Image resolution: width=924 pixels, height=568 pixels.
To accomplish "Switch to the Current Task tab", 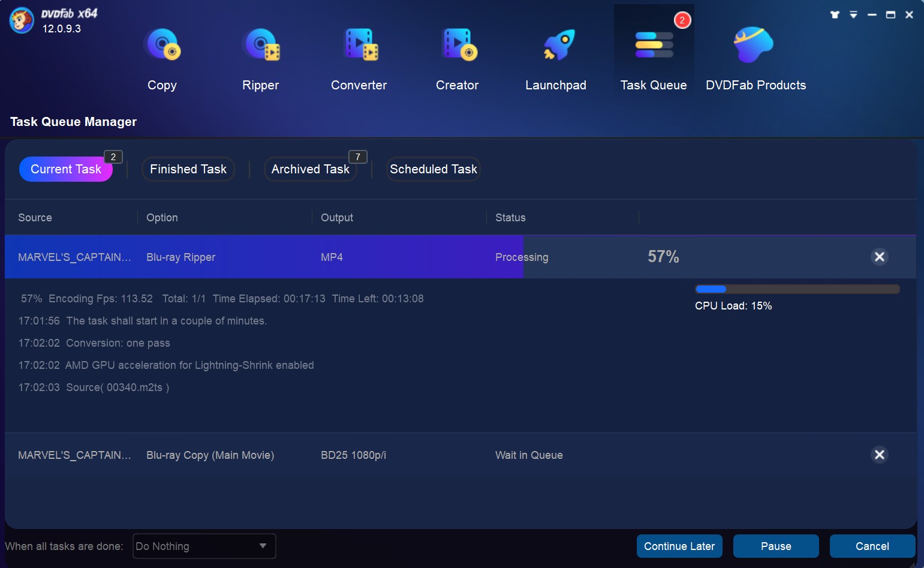I will pos(66,169).
